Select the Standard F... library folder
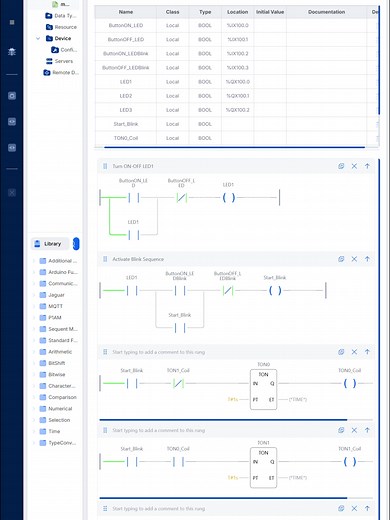The image size is (390, 520). (59, 340)
